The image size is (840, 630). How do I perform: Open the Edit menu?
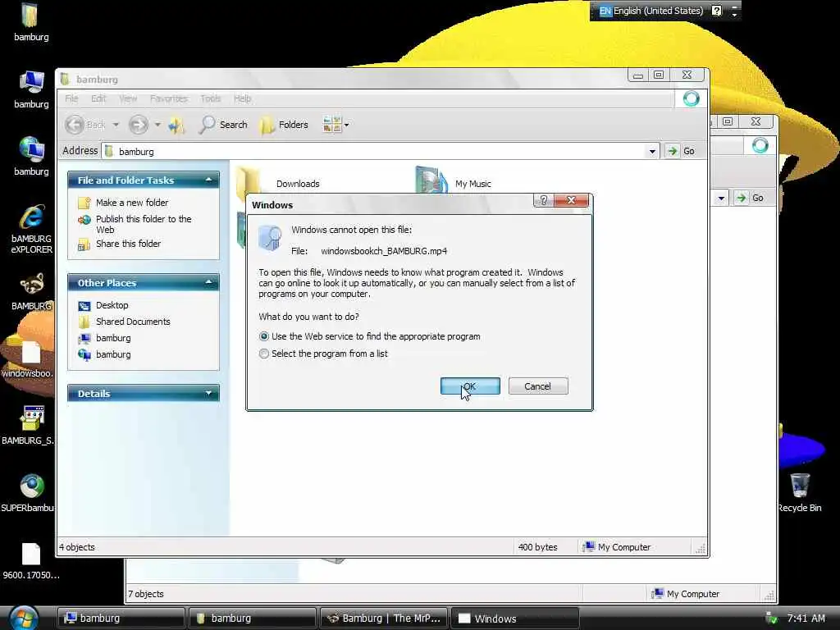pyautogui.click(x=98, y=98)
